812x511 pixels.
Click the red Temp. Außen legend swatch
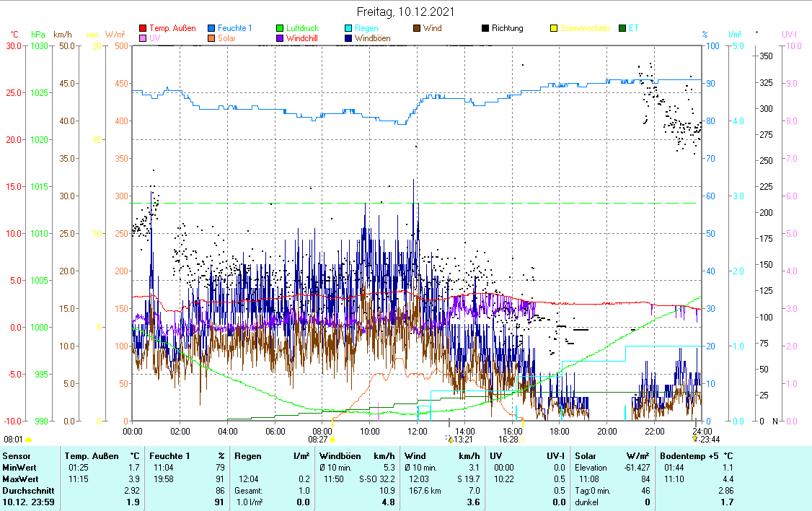[143, 29]
